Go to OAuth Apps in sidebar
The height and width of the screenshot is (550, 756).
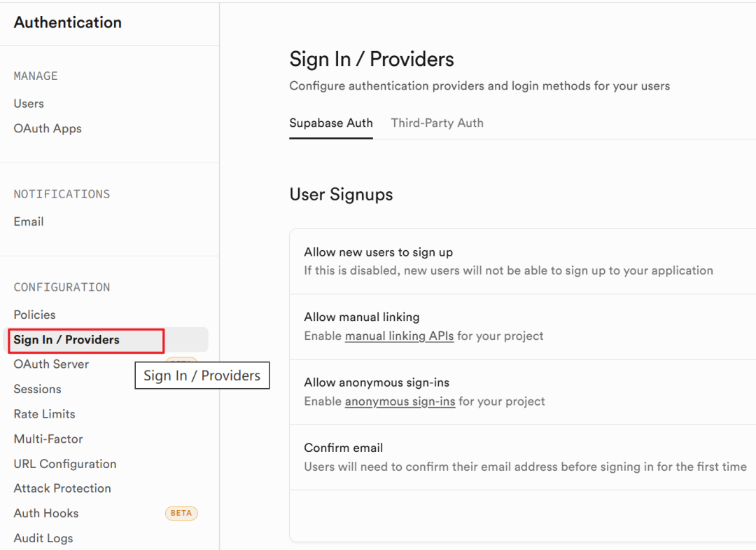tap(48, 129)
